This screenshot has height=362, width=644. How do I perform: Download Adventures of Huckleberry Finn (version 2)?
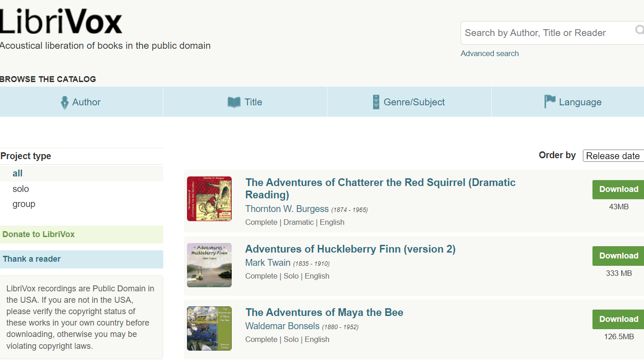point(618,256)
